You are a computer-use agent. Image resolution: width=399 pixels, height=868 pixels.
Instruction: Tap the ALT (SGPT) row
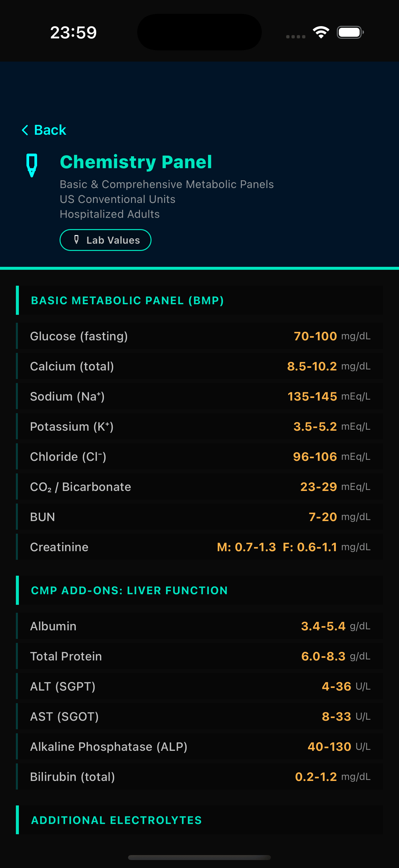pyautogui.click(x=199, y=686)
